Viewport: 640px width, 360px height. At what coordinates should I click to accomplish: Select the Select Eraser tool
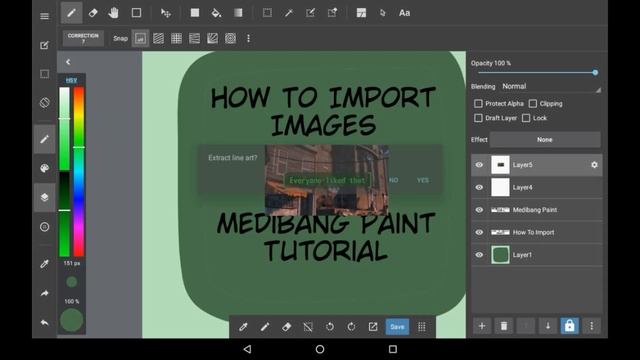332,13
